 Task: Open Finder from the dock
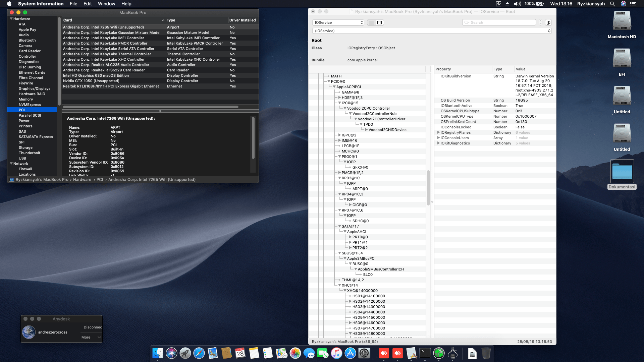(158, 353)
